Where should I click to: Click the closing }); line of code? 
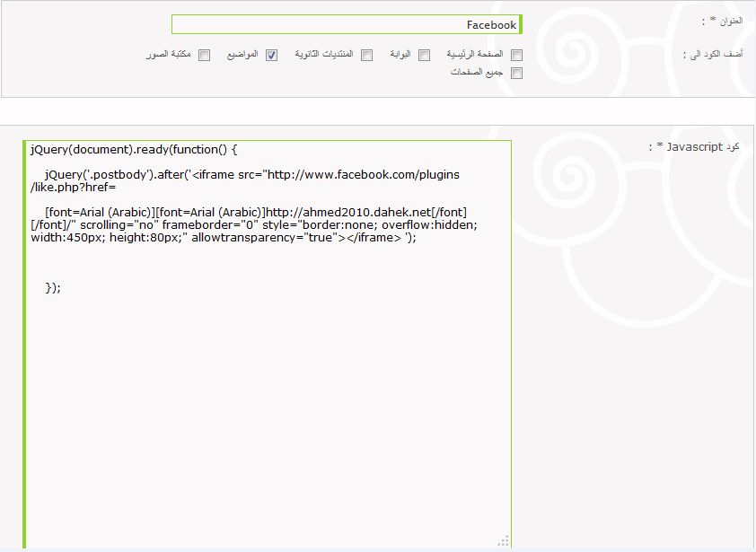tap(53, 288)
